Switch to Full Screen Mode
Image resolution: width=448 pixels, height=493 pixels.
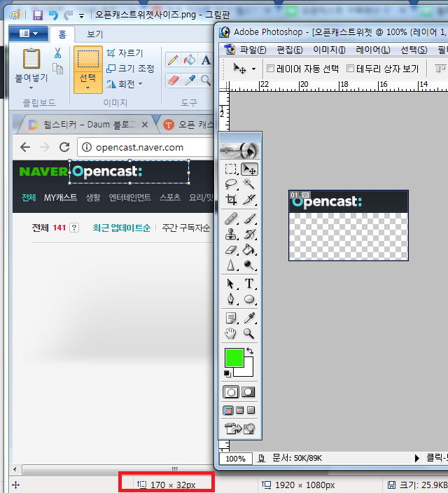pyautogui.click(x=251, y=410)
